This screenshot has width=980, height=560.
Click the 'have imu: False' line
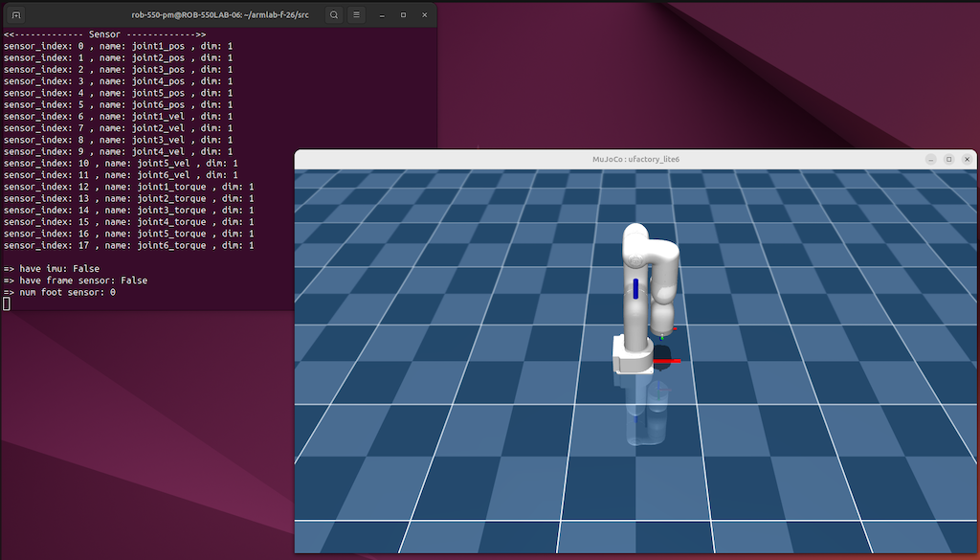coord(52,269)
